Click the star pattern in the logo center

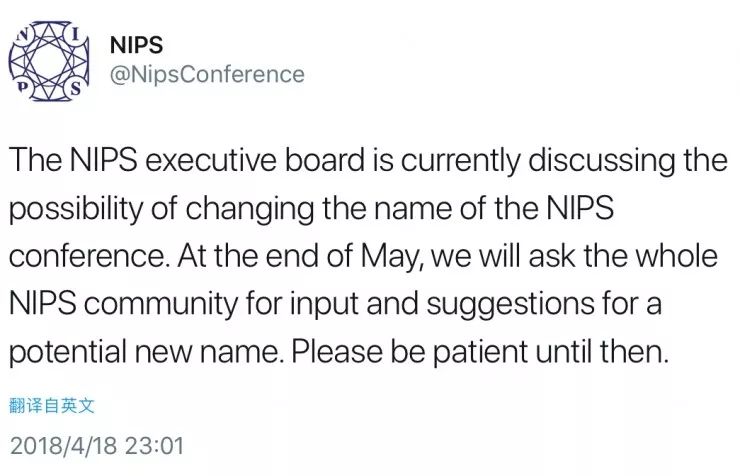(49, 60)
